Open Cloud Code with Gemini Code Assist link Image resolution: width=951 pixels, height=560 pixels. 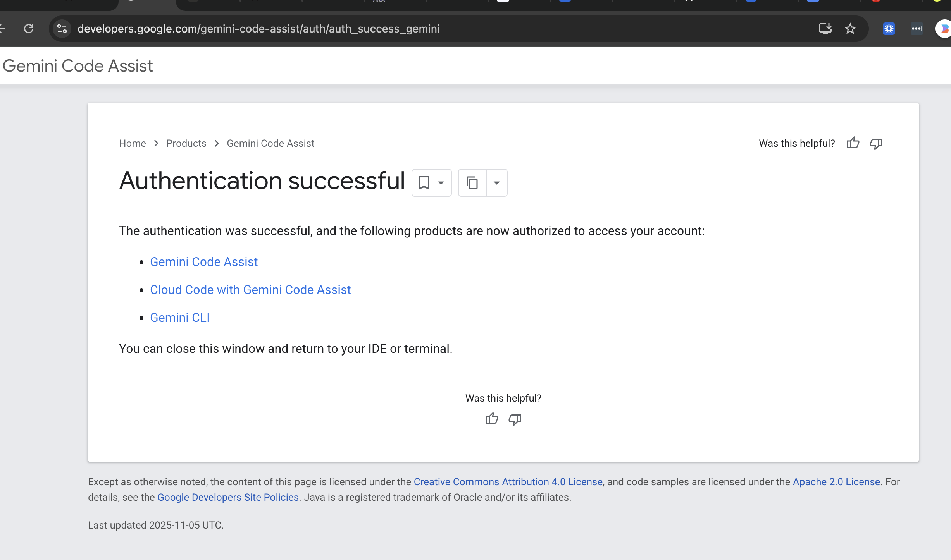[250, 290]
